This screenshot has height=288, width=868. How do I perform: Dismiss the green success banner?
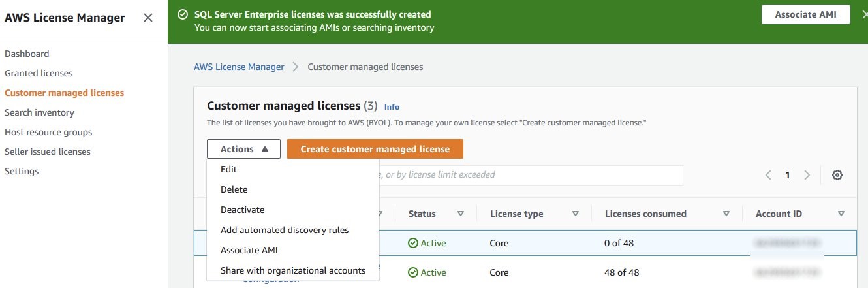(x=864, y=14)
